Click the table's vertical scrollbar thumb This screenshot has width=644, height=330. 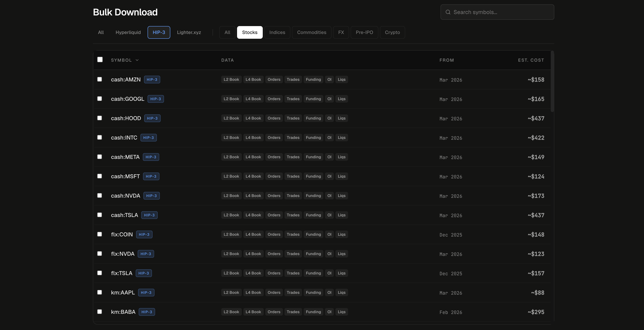[552, 81]
